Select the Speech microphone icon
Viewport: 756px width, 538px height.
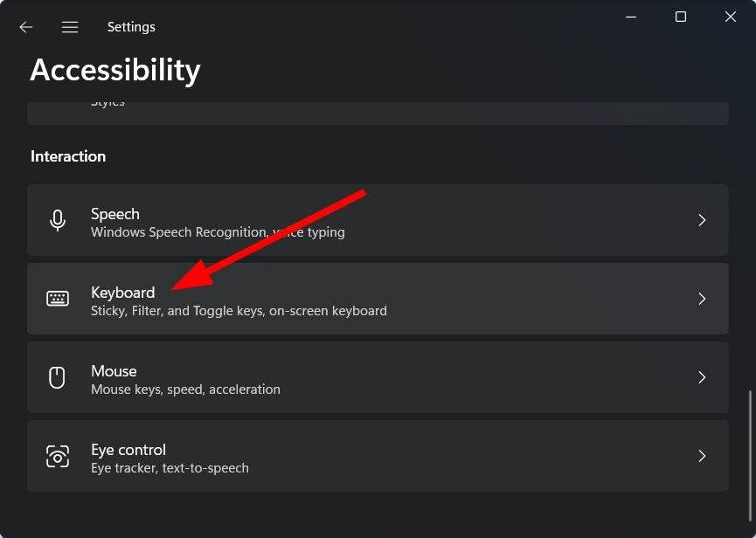tap(58, 220)
